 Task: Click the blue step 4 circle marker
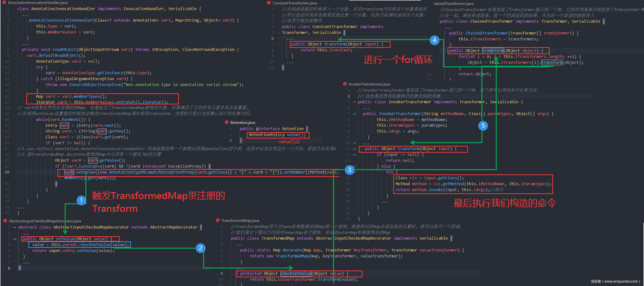pos(434,40)
